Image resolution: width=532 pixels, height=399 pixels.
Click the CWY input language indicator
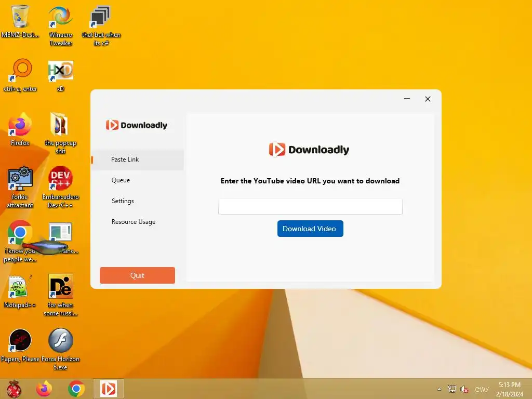coord(482,389)
